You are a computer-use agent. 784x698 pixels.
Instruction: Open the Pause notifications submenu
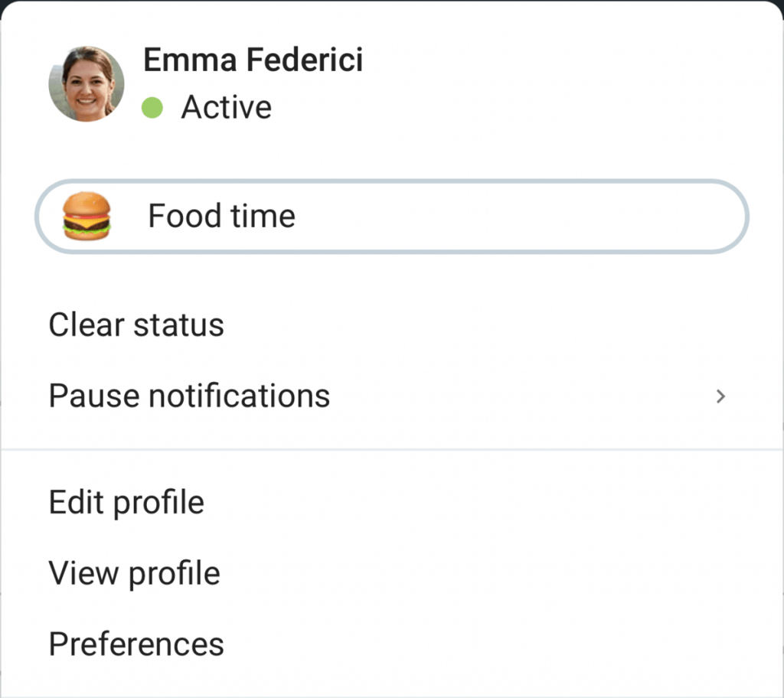tap(392, 396)
